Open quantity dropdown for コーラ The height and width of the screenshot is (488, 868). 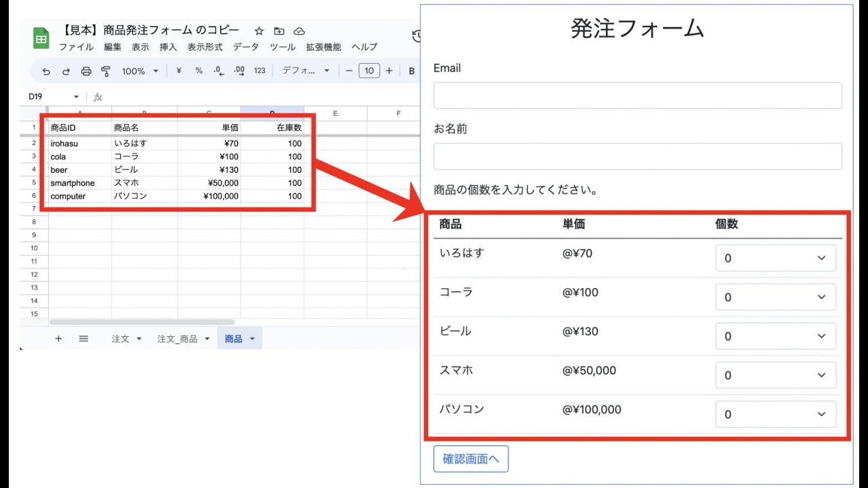pos(776,297)
